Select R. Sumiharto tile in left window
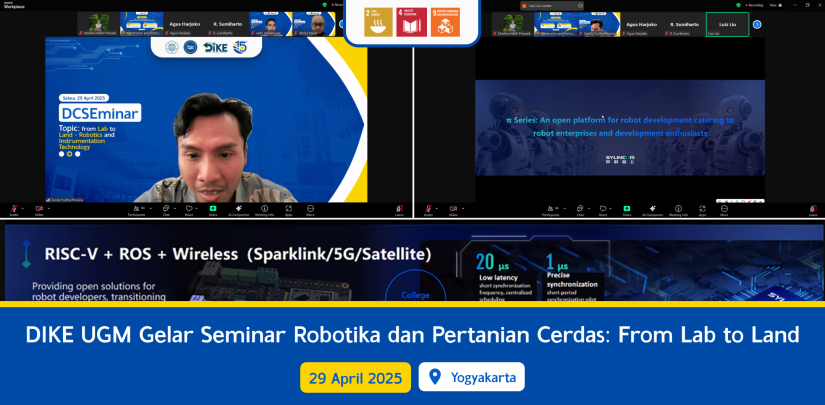This screenshot has height=405, width=825. pos(227,24)
